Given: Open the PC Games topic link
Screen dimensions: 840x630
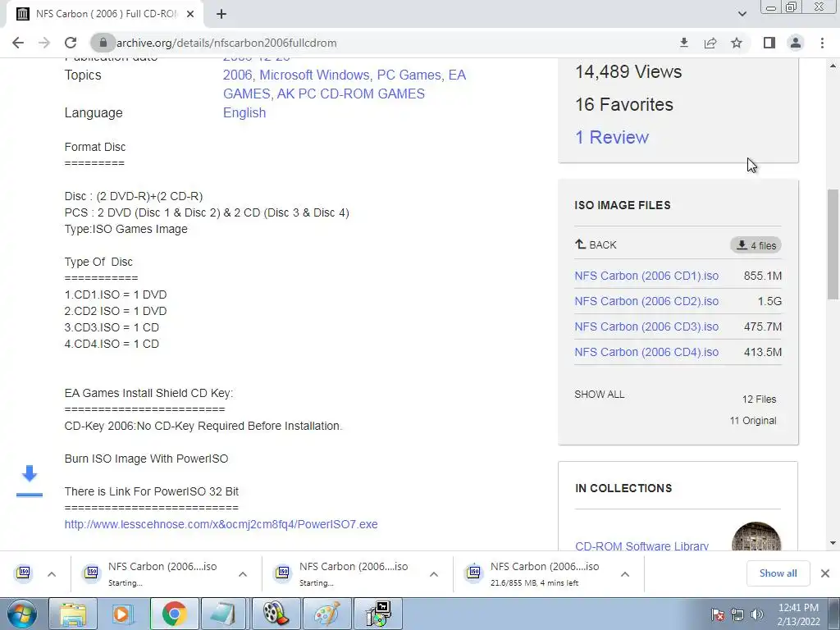Looking at the screenshot, I should click(x=409, y=75).
